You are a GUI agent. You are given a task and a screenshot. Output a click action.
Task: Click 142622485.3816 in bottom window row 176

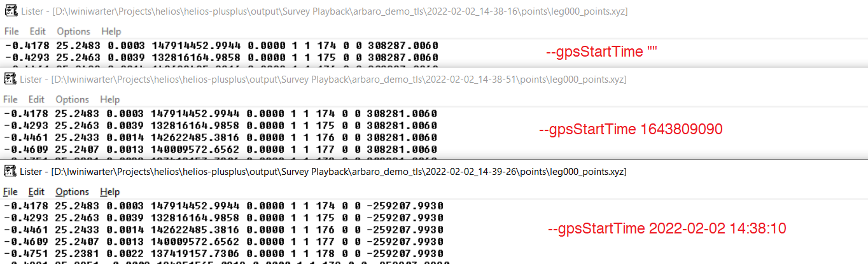[x=196, y=229]
